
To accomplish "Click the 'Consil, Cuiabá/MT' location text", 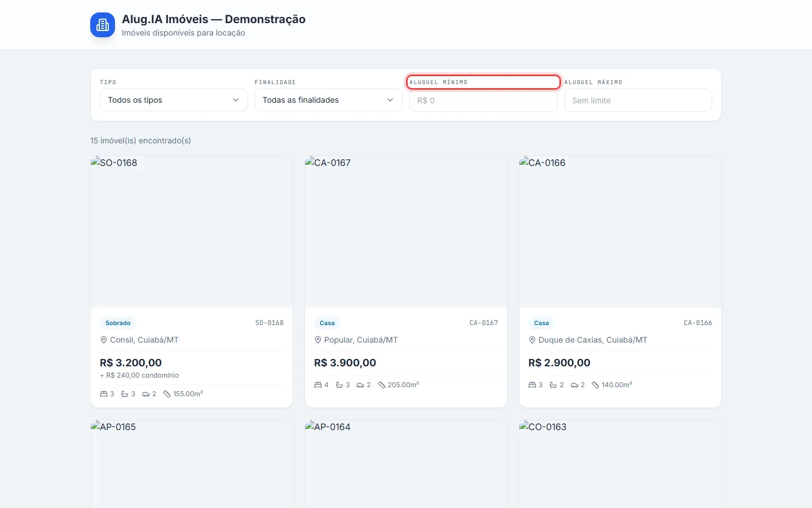I will click(x=144, y=340).
